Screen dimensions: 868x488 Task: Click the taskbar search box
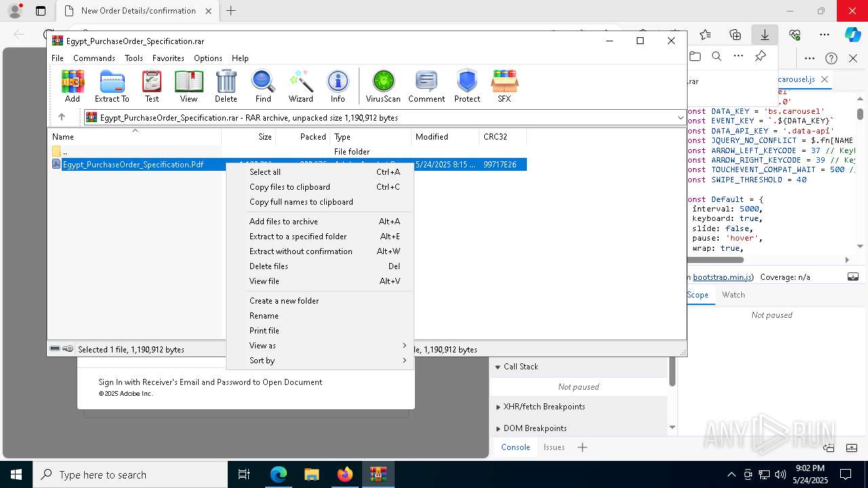(x=130, y=474)
